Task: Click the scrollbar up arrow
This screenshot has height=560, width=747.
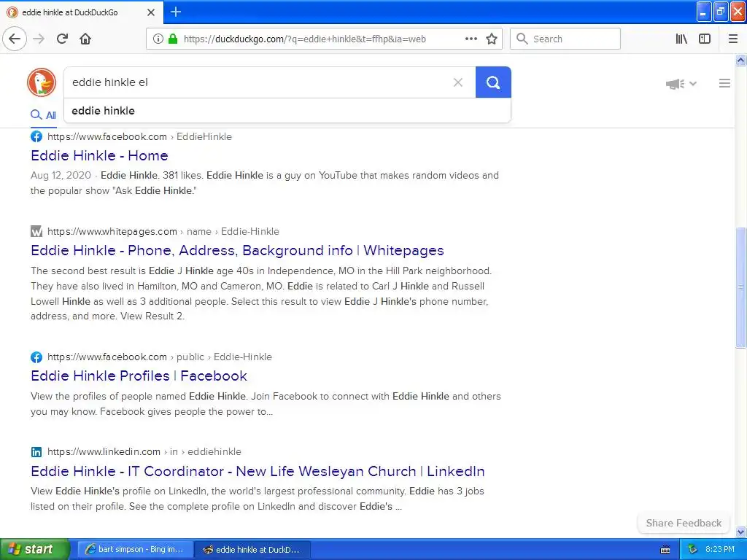Action: point(740,60)
